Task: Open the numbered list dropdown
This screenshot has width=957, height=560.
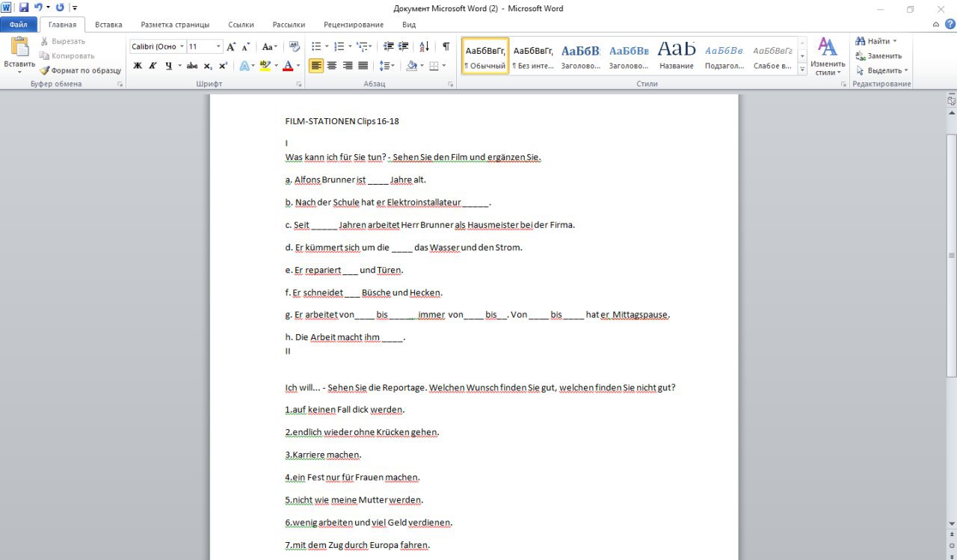Action: pos(351,46)
